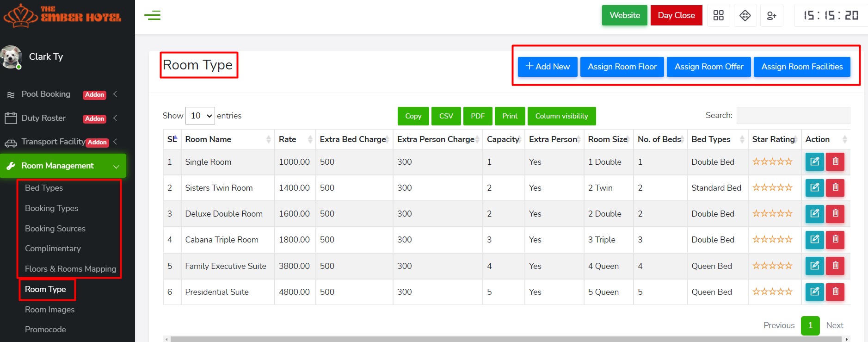Open the grid apps icon in header
This screenshot has height=342, width=868.
(x=718, y=15)
